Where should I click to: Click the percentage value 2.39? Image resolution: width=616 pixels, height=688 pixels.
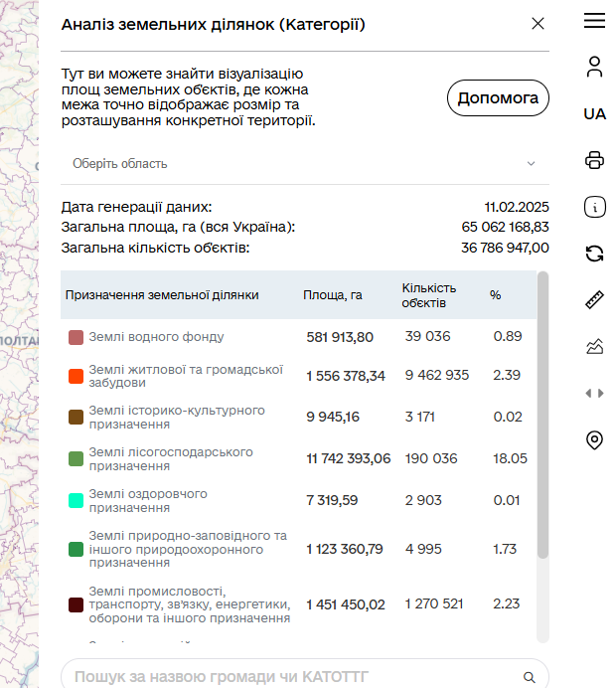click(507, 375)
